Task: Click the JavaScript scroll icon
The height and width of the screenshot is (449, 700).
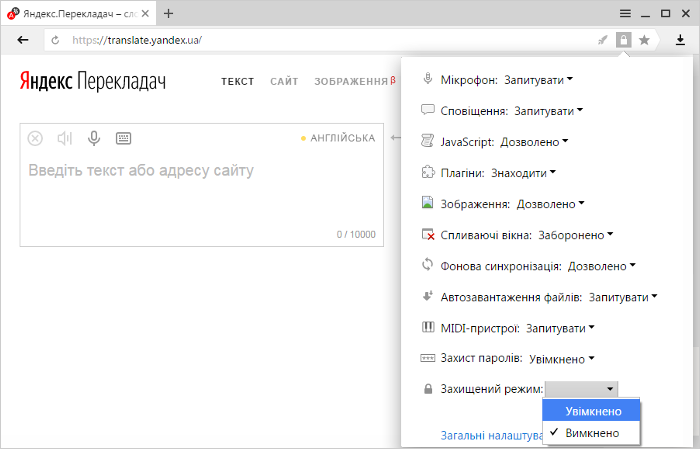Action: pos(428,141)
